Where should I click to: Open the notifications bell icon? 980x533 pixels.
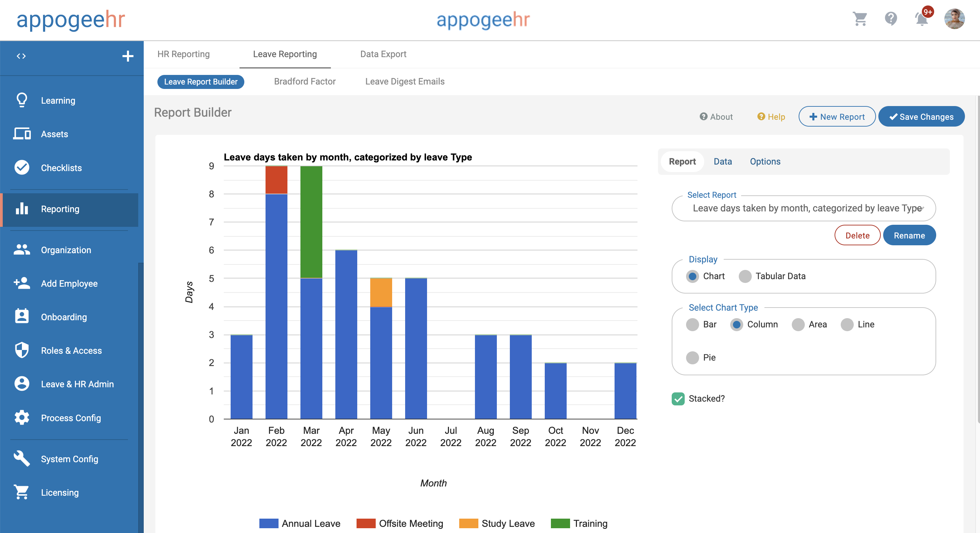(921, 19)
